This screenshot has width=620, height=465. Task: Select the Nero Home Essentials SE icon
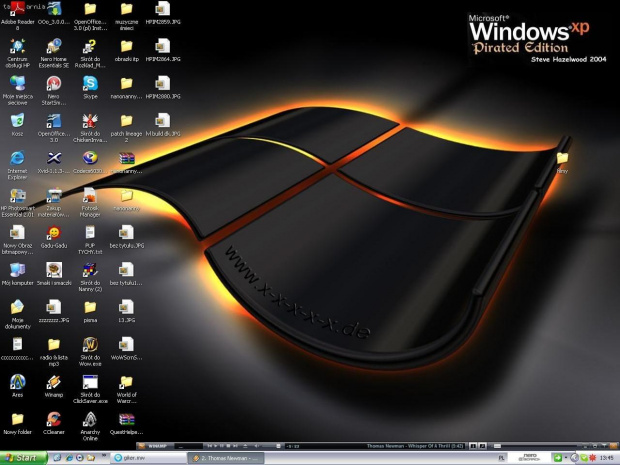coord(54,53)
